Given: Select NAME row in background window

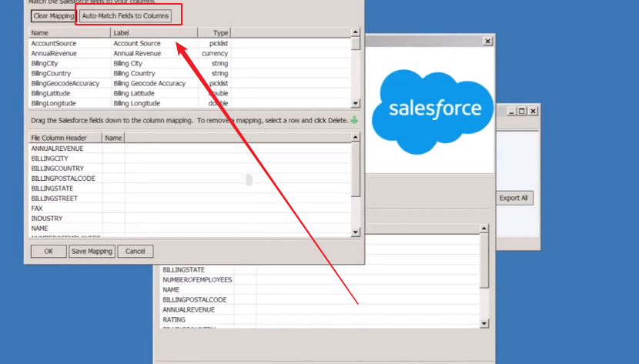Looking at the screenshot, I should [x=320, y=290].
